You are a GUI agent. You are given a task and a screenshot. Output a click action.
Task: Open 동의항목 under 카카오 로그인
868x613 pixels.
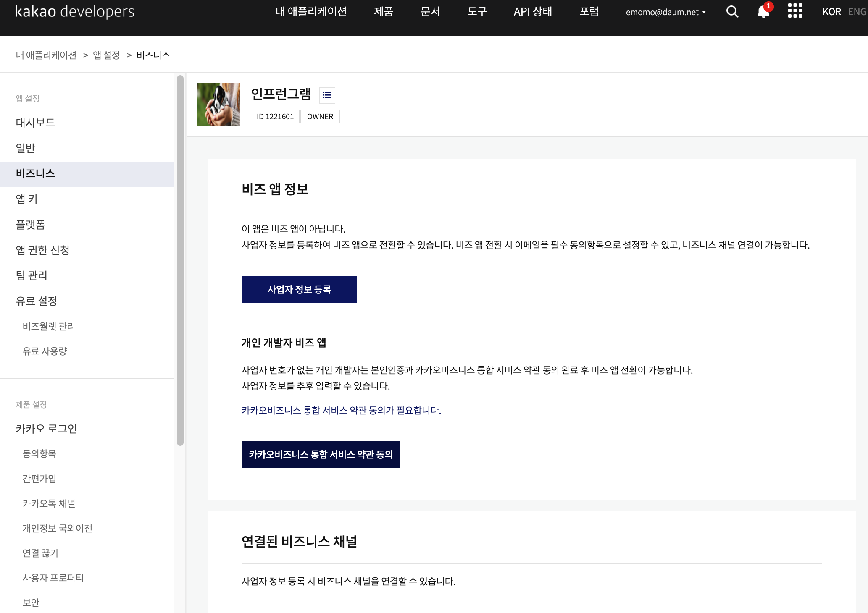click(x=39, y=453)
